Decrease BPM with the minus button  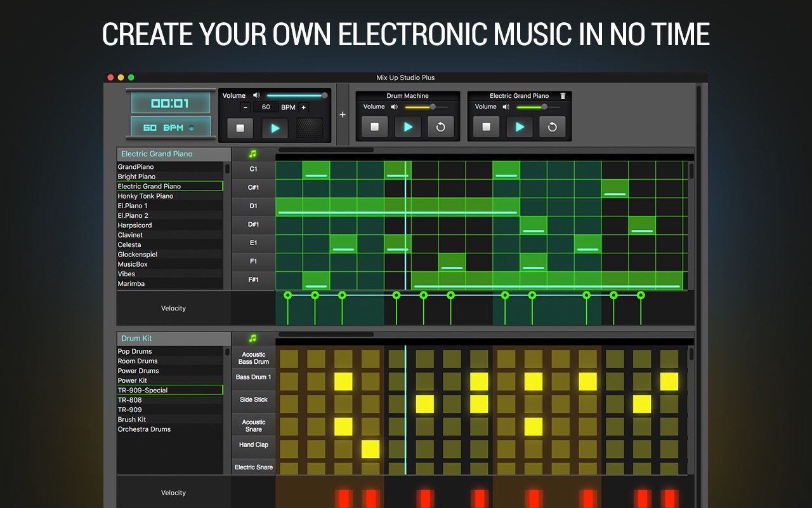pyautogui.click(x=246, y=107)
